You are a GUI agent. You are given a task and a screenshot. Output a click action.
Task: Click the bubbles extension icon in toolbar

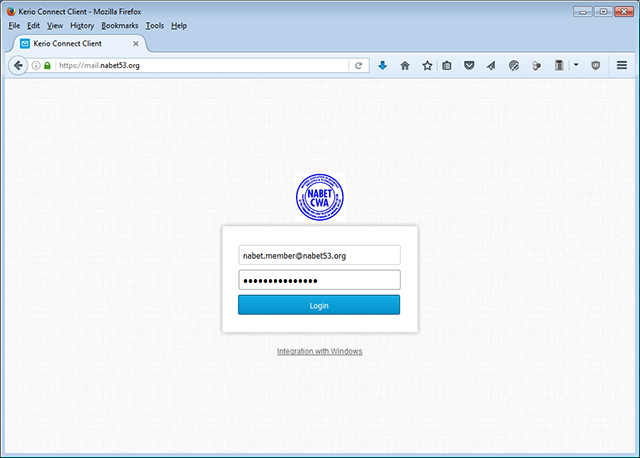(x=536, y=65)
